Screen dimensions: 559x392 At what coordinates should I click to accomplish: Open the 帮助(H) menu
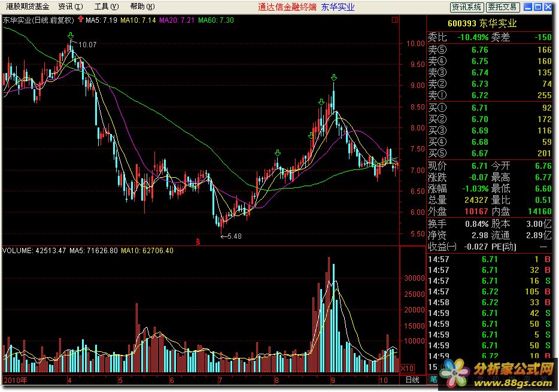(142, 7)
